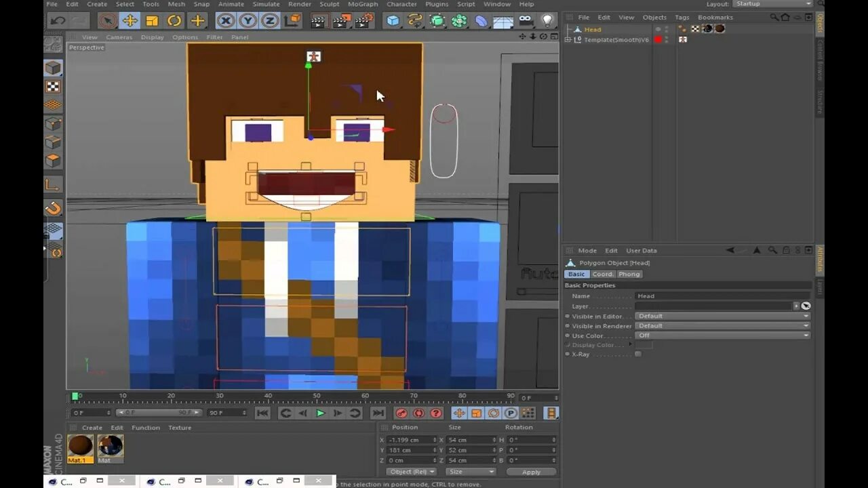Viewport: 868px width, 488px height.
Task: Click the Undo arrow in toolbar
Action: point(58,21)
